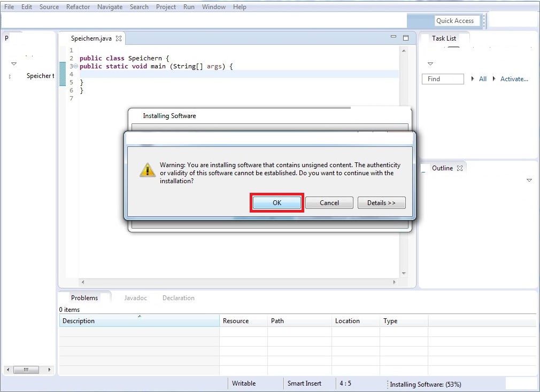Maximize the editor area

406,38
